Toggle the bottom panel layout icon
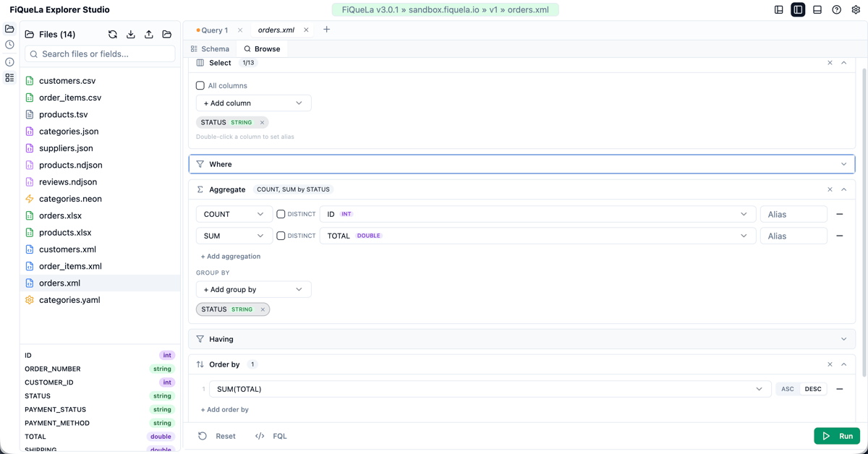 click(x=817, y=10)
